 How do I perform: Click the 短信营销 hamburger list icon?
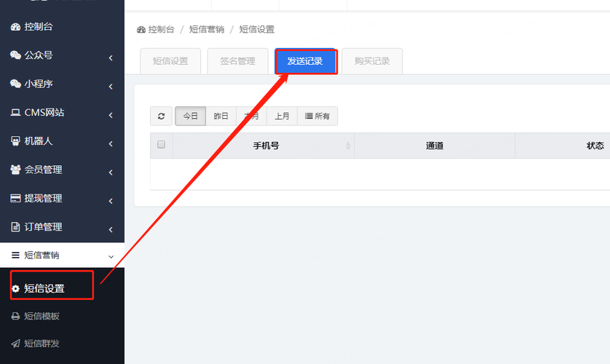15,255
